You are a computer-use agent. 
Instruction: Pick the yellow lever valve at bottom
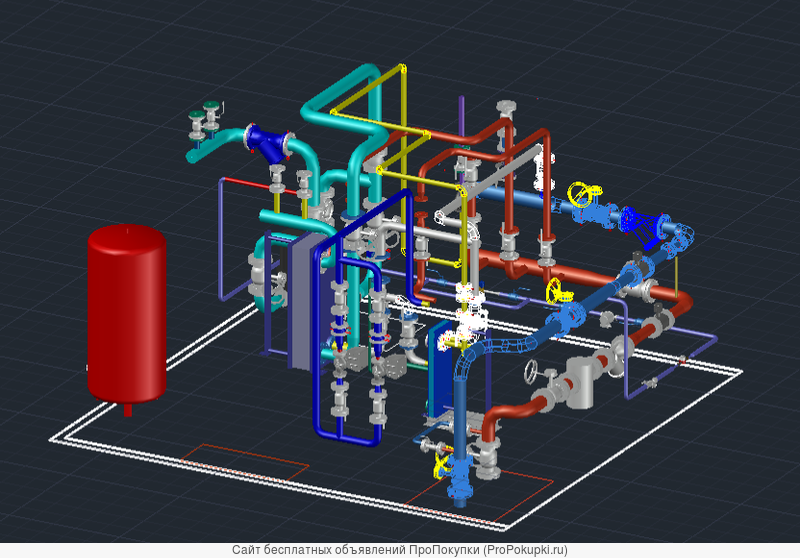tap(441, 465)
